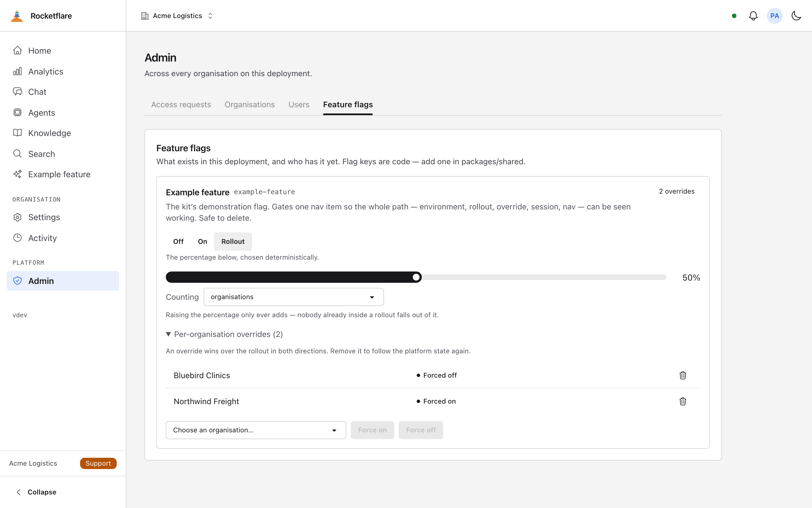The width and height of the screenshot is (812, 508).
Task: Open the Agents section
Action: pos(63,113)
